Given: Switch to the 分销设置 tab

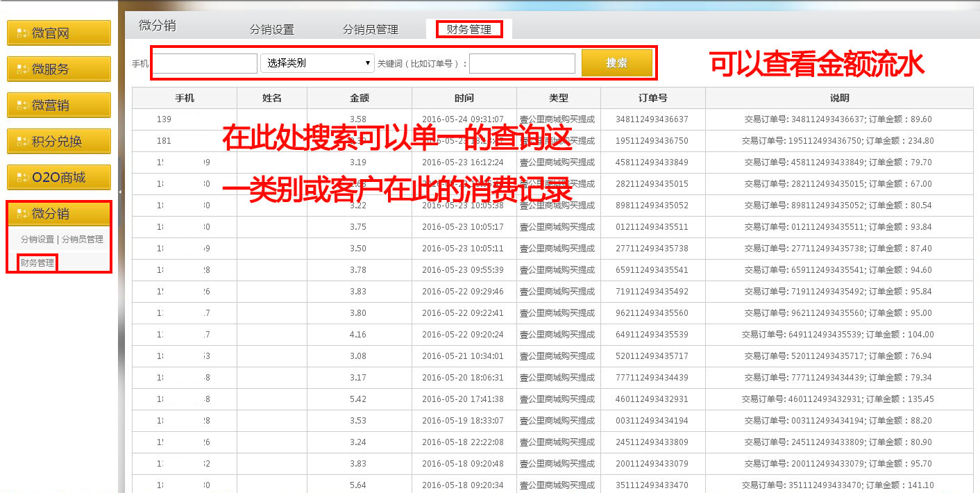Looking at the screenshot, I should point(272,29).
